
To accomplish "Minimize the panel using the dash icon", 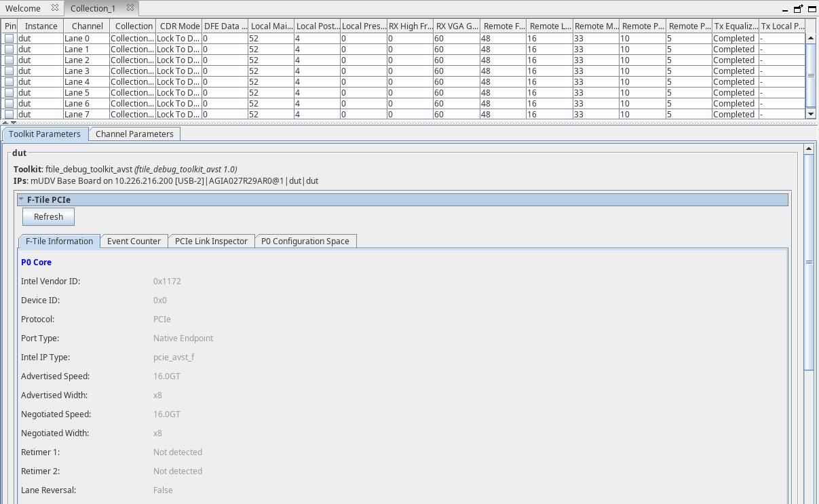I will click(x=785, y=9).
